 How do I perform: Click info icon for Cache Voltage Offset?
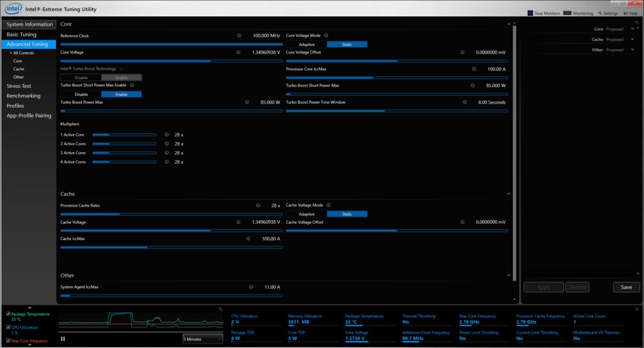coord(462,222)
